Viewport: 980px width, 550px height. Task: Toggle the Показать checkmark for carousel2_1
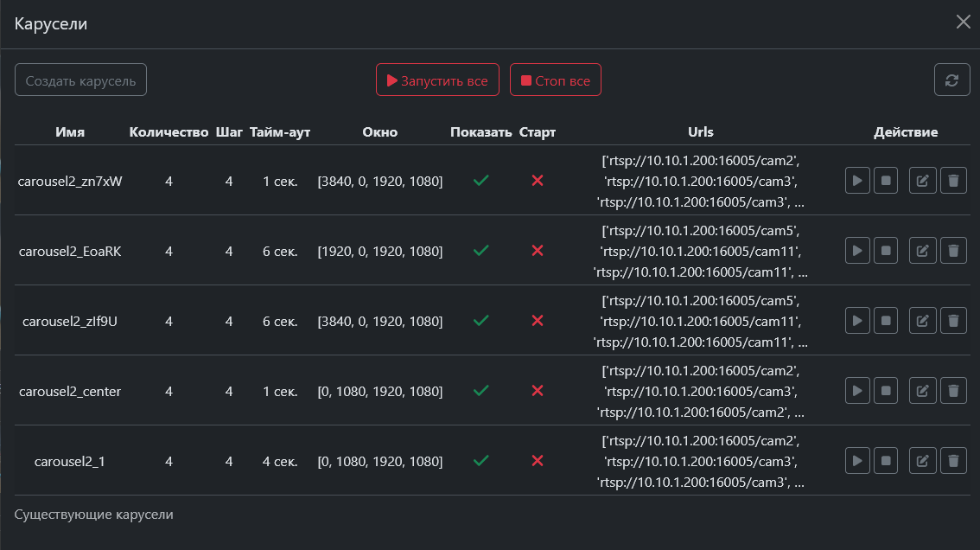point(481,461)
